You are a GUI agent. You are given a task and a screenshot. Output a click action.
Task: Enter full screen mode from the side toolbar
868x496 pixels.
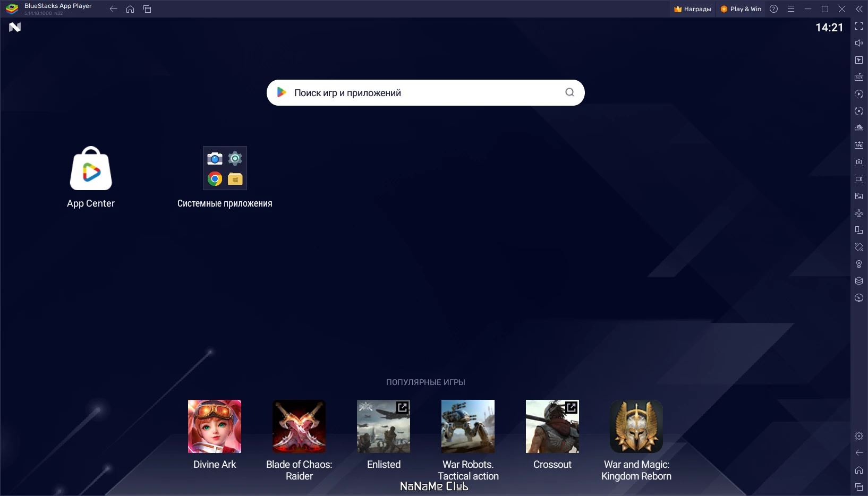click(859, 26)
